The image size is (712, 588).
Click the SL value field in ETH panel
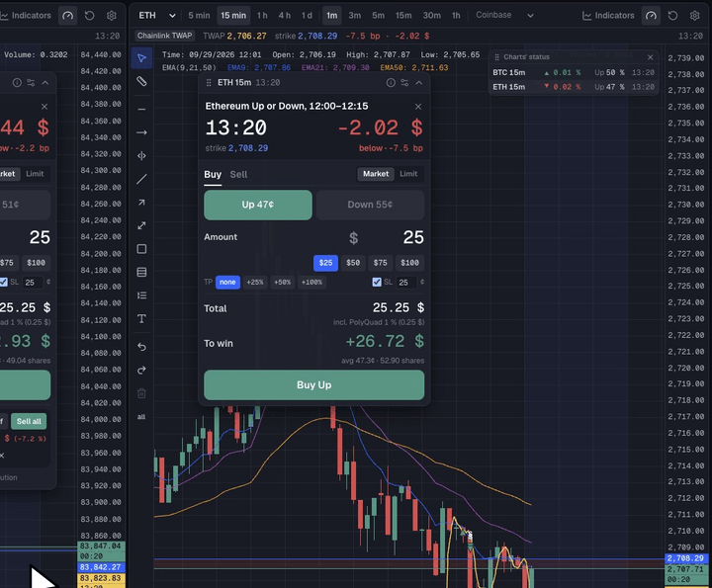[405, 283]
